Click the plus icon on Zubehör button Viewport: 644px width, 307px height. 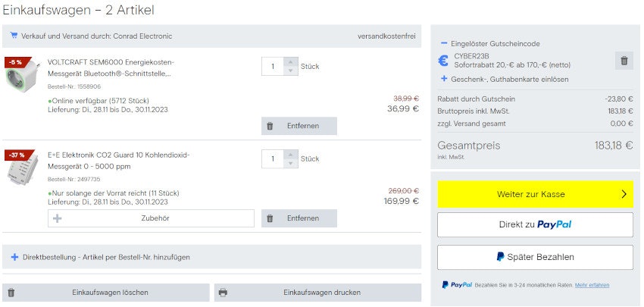pyautogui.click(x=58, y=218)
